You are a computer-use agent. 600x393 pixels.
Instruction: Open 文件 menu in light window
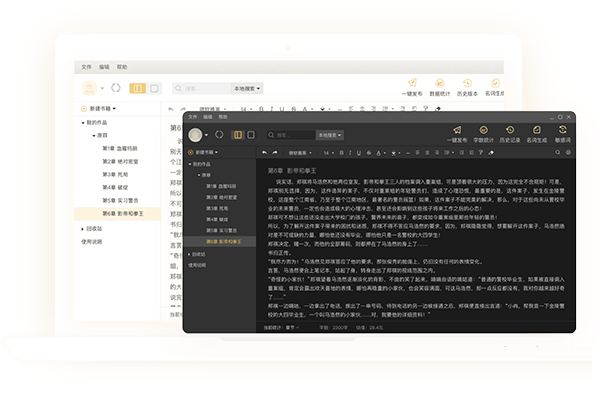point(86,67)
